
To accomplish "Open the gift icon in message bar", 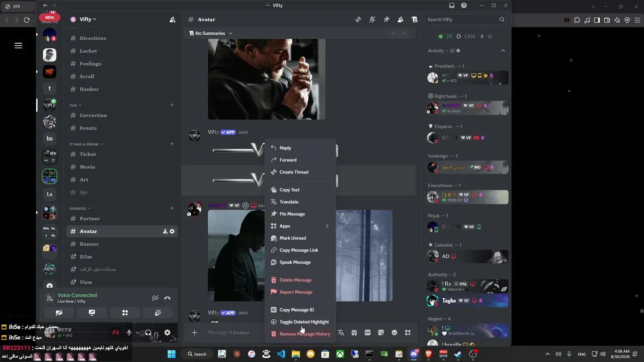I will coord(354,332).
